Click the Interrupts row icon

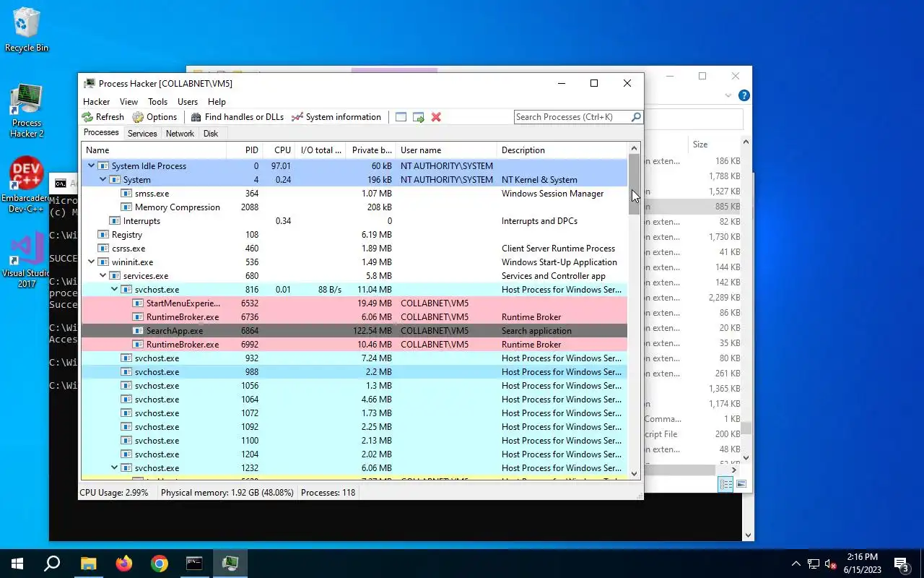point(115,221)
